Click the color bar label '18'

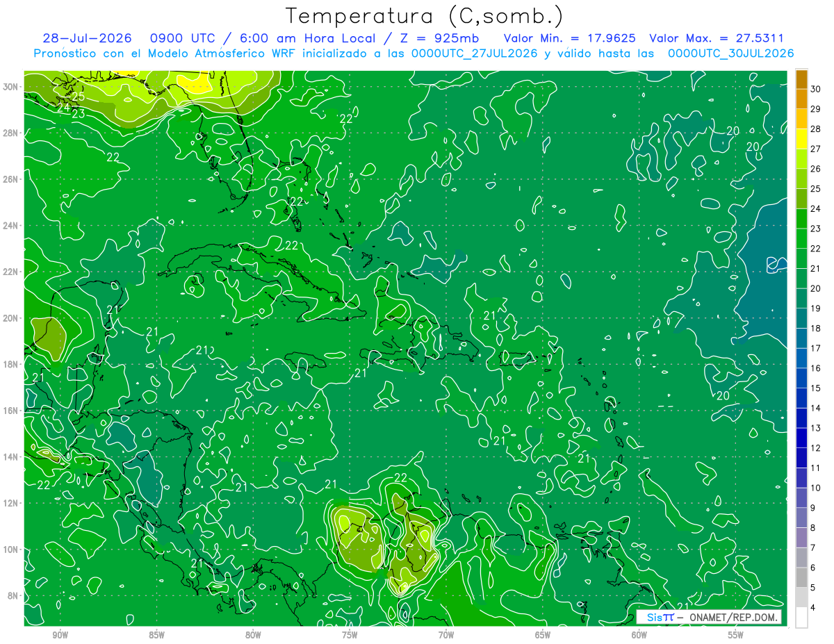(x=816, y=329)
